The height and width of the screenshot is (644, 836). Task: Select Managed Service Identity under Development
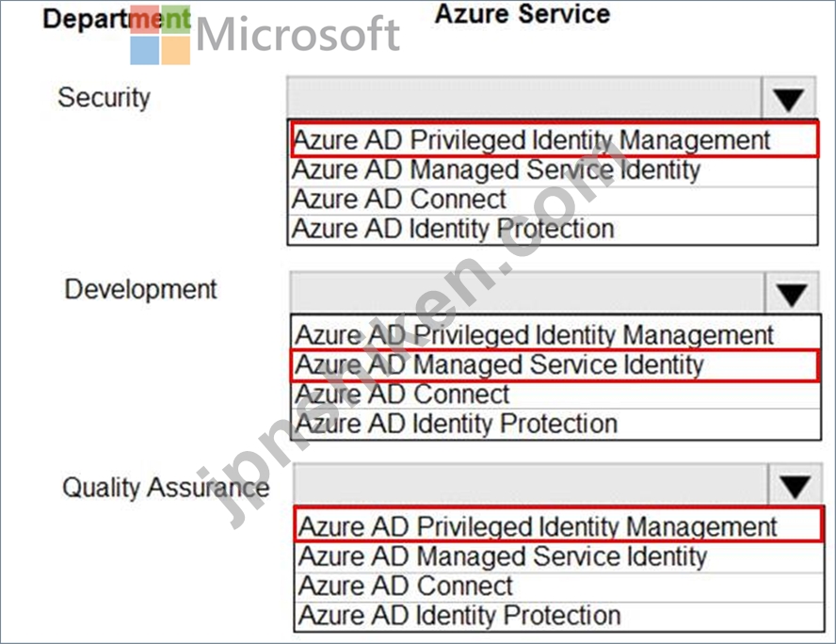(555, 365)
